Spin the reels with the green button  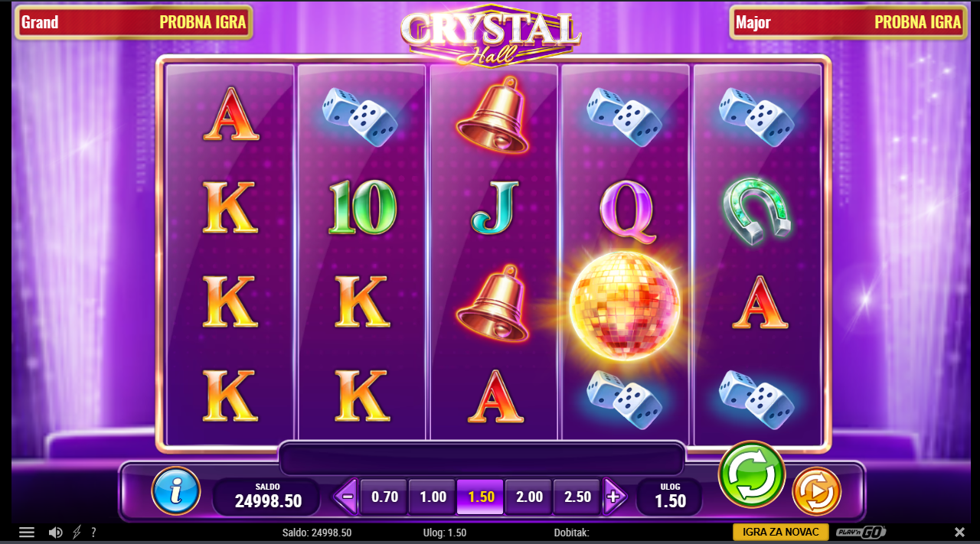[x=752, y=474]
